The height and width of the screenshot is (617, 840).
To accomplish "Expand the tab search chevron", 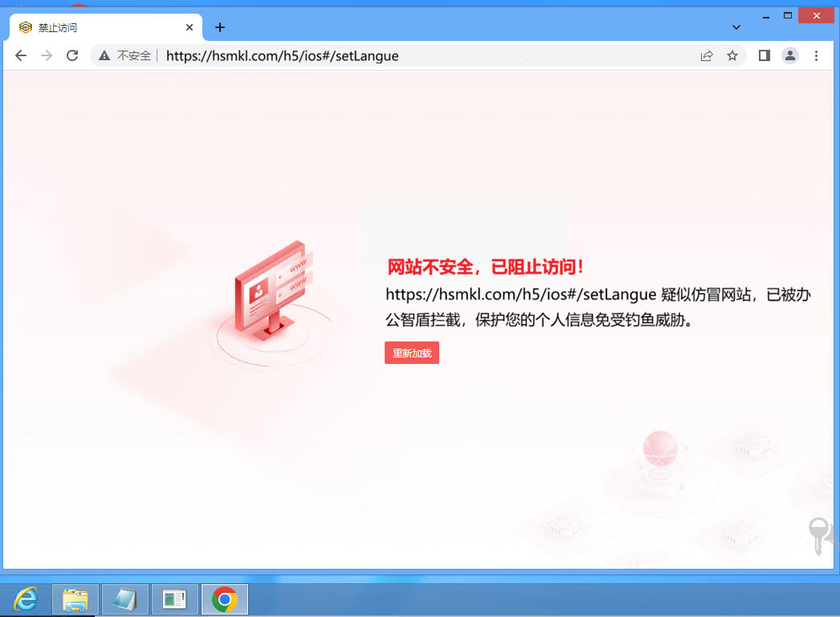I will [x=736, y=27].
